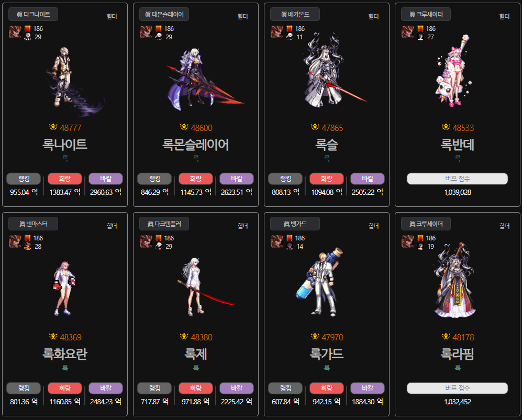The width and height of the screenshot is (522, 420).
Task: Click the crown icon next to 48380
Action: (x=184, y=336)
